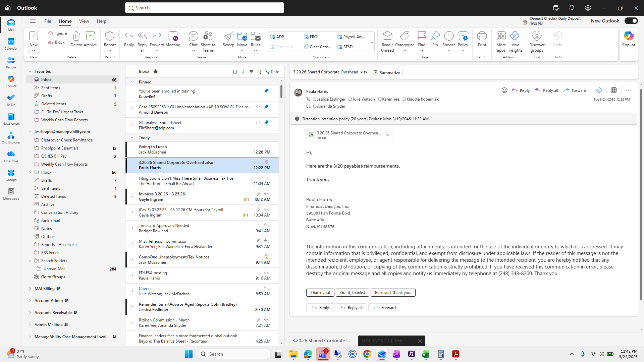
Task: Toggle the New Outlook switch
Action: 631,21
